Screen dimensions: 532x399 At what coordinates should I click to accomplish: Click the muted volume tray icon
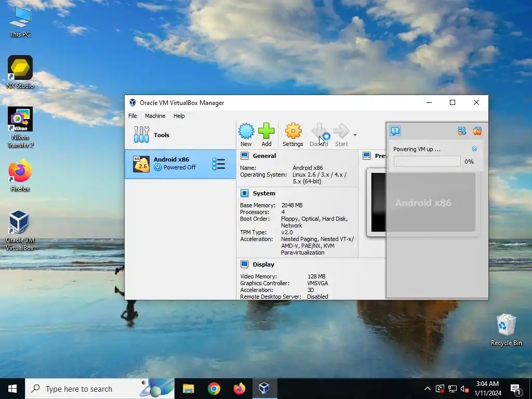tap(465, 389)
